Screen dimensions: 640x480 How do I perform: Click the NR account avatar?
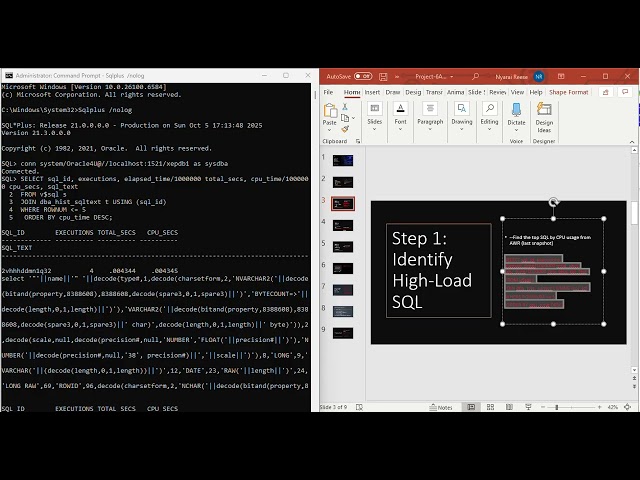pyautogui.click(x=539, y=76)
